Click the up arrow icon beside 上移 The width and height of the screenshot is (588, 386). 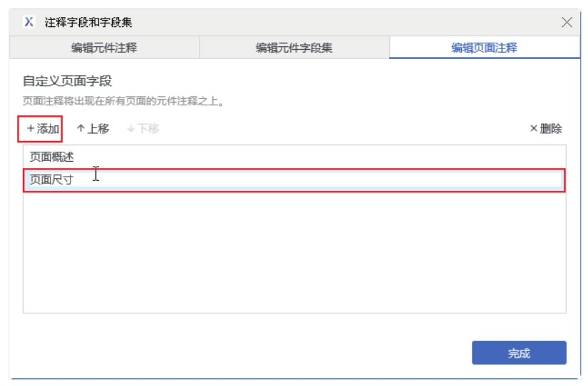pyautogui.click(x=81, y=129)
